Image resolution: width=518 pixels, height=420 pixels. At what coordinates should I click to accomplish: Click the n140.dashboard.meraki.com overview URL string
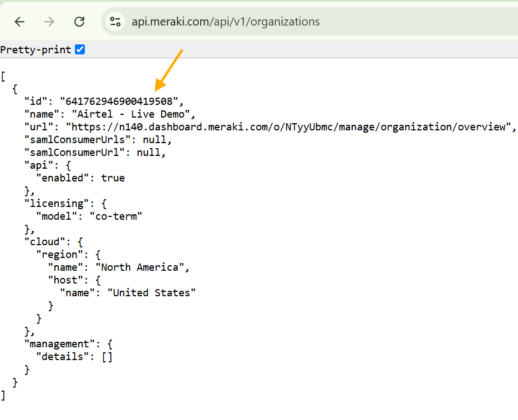(288, 127)
